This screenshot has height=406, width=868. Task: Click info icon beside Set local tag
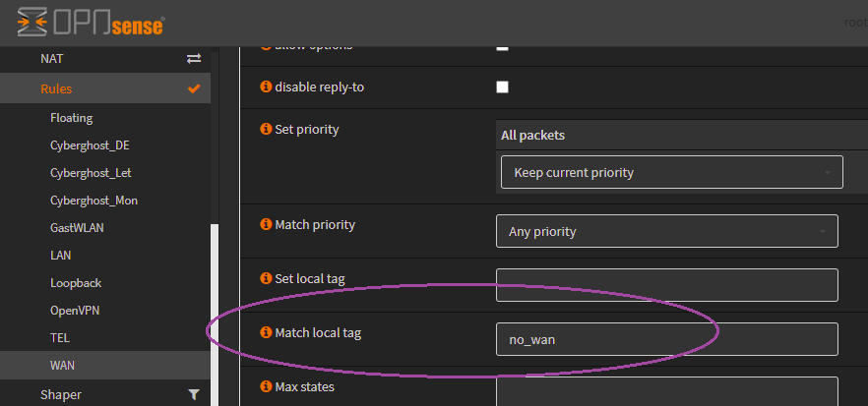tap(265, 279)
